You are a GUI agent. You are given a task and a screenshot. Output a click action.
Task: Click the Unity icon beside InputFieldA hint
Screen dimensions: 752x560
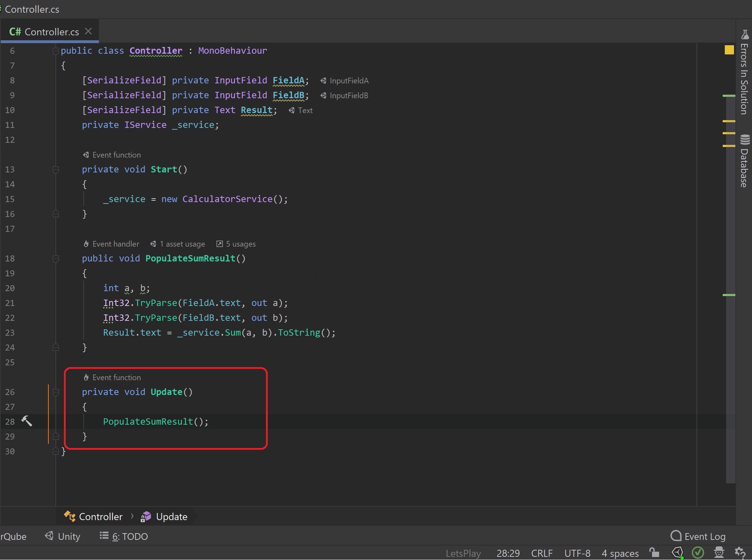tap(323, 81)
